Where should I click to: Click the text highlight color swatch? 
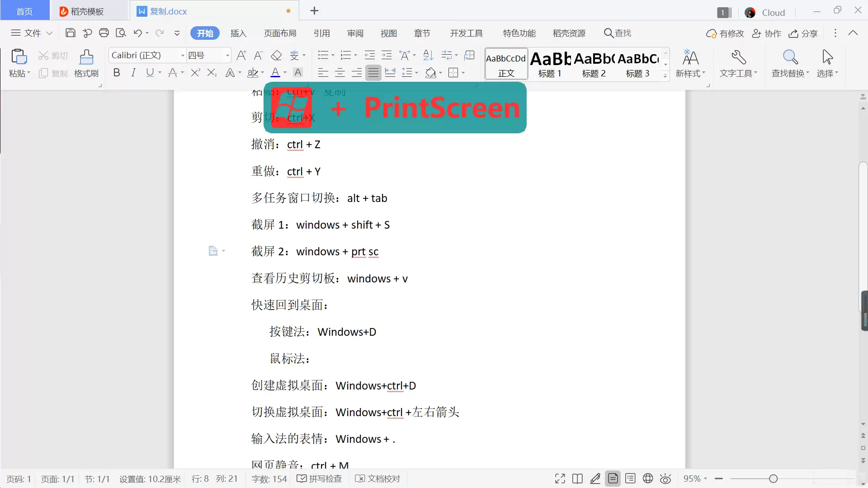pyautogui.click(x=253, y=72)
